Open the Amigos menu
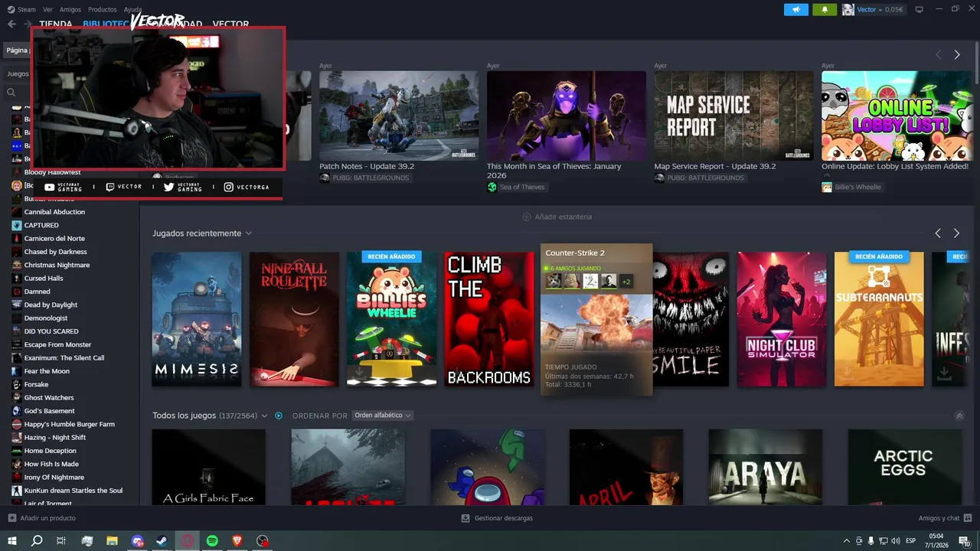980x551 pixels. 70,9
